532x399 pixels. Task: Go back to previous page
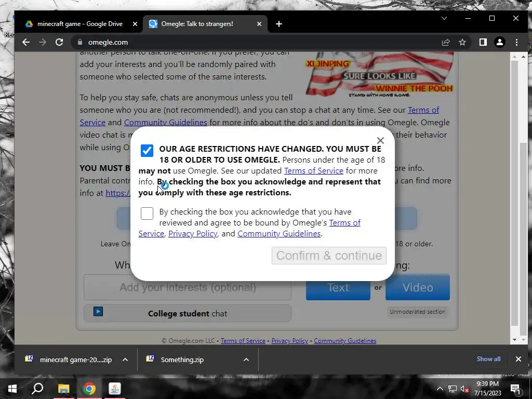point(26,42)
